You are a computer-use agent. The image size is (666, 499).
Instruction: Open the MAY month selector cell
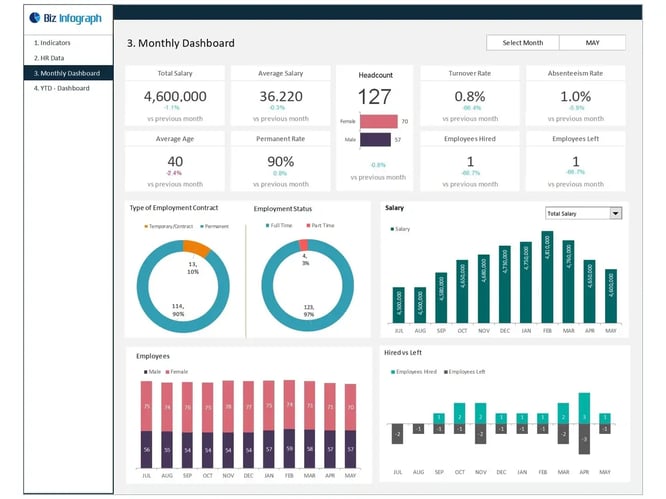click(x=592, y=42)
